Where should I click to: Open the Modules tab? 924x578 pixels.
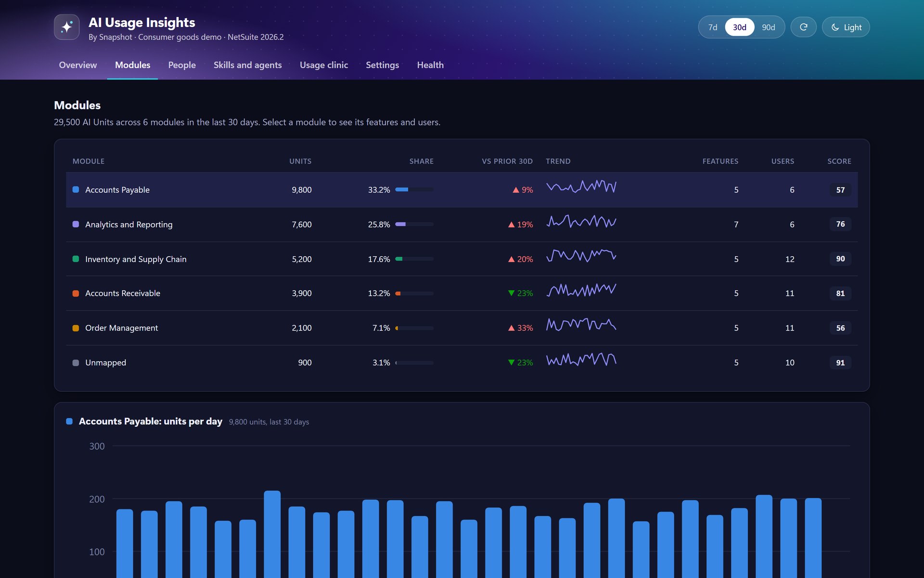click(132, 65)
